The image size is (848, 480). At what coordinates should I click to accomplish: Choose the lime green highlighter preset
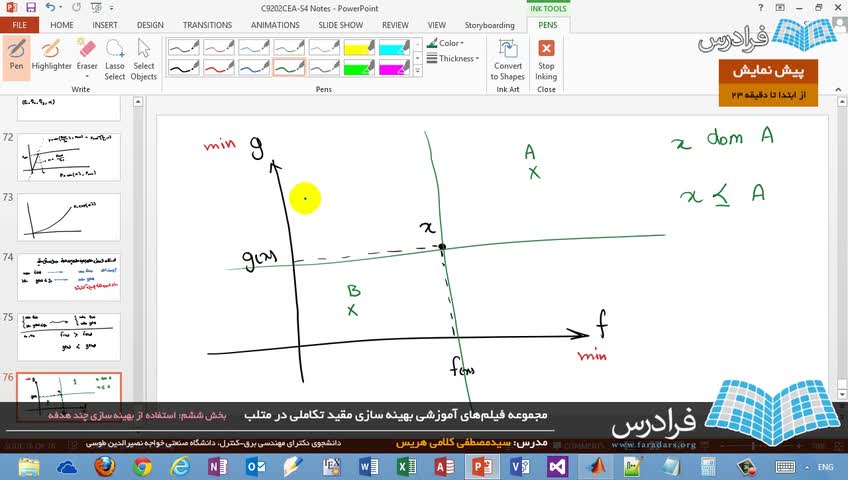pyautogui.click(x=359, y=68)
